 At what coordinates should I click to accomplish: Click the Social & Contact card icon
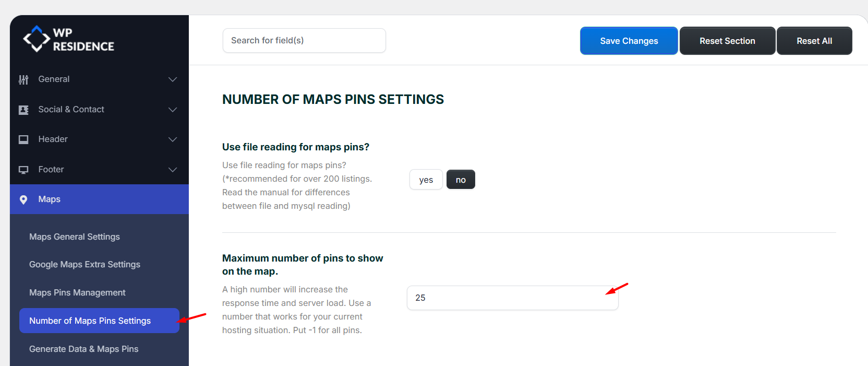(x=23, y=110)
